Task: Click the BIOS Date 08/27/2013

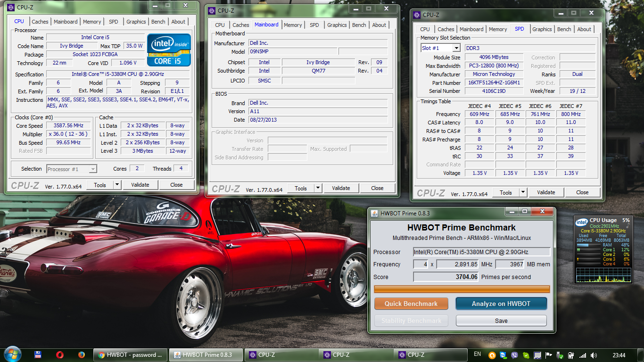Action: (318, 120)
